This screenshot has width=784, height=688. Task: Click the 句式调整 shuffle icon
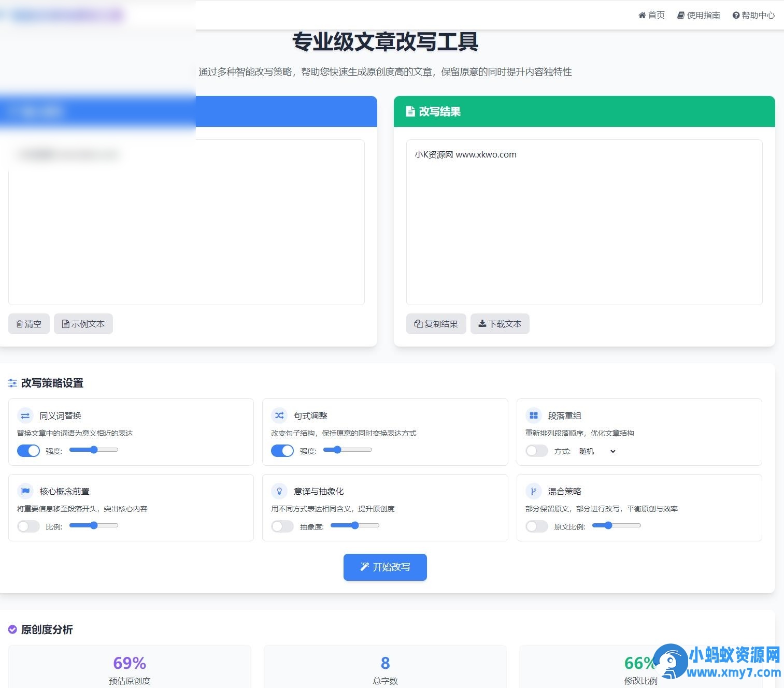(279, 415)
